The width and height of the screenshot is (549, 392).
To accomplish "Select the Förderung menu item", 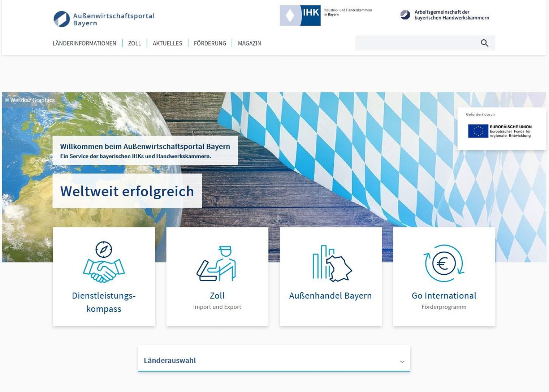I will [x=210, y=43].
